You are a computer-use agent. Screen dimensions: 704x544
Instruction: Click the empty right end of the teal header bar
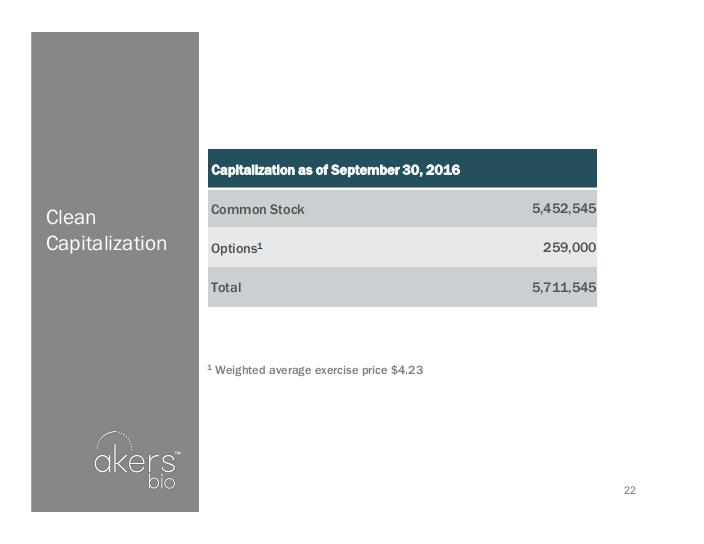(x=540, y=169)
